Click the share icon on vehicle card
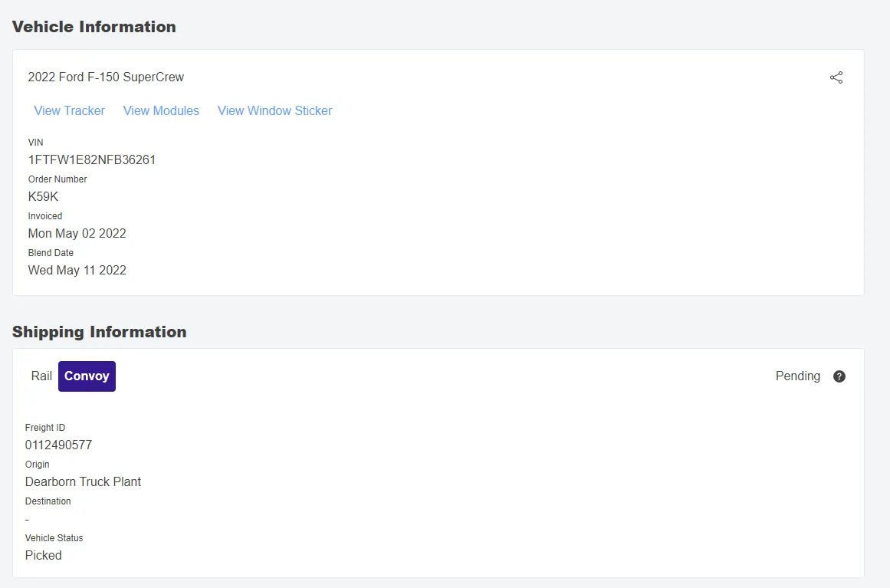Screen dimensions: 890x588 coord(836,77)
